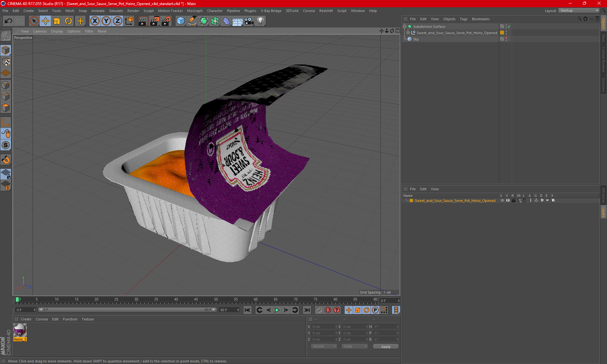Open the deformer objects icon
This screenshot has width=607, height=364.
pos(226,21)
